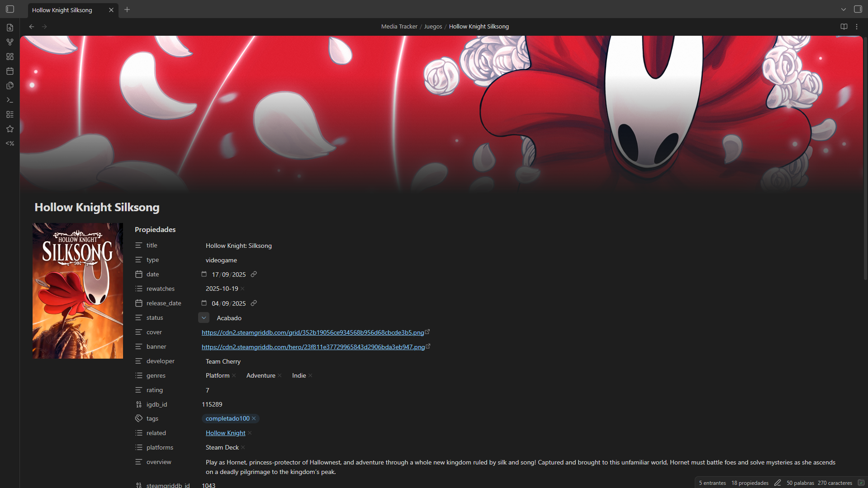The image size is (868, 488).
Task: Open the command palette ribbon icon
Action: (x=10, y=100)
